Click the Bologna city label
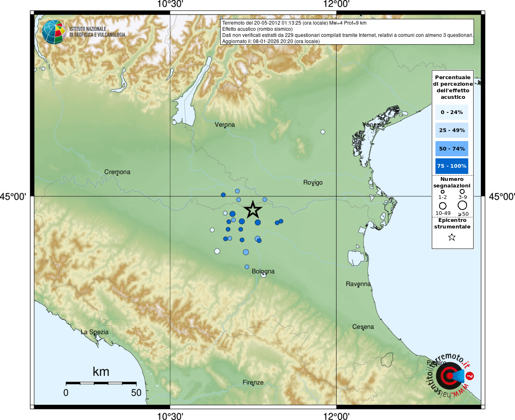The width and height of the screenshot is (515, 420). 263,271
